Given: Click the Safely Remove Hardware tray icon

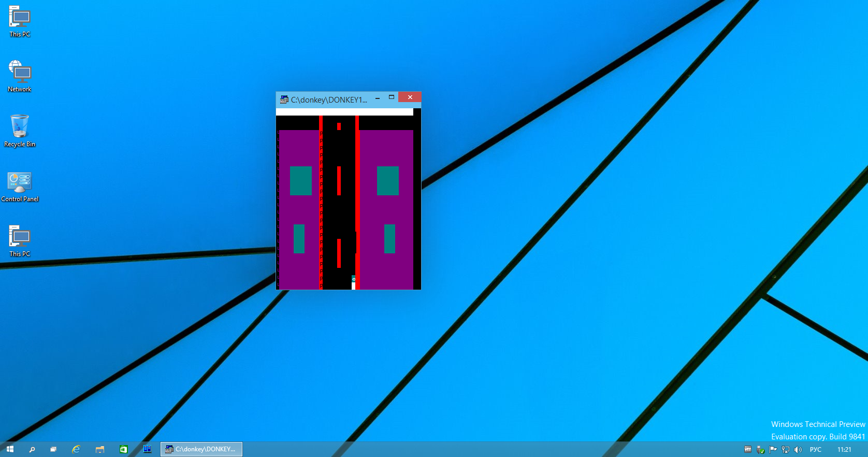Looking at the screenshot, I should 760,450.
